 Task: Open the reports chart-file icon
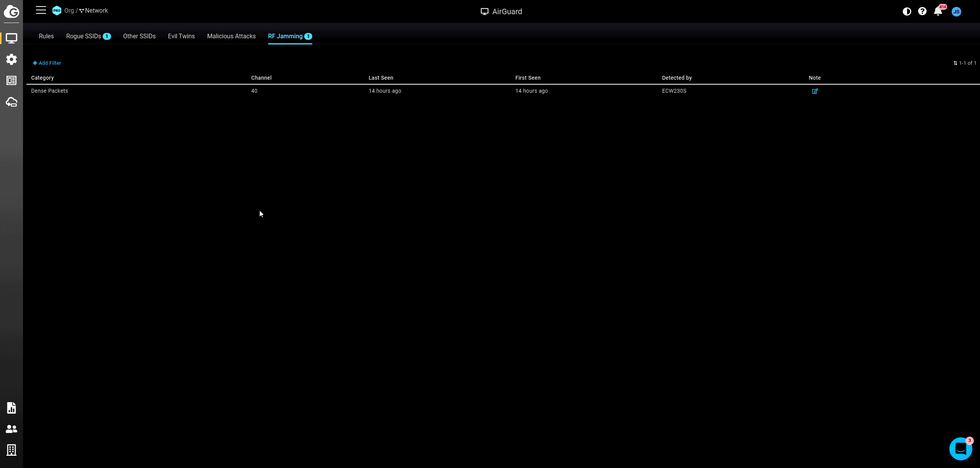click(x=11, y=408)
